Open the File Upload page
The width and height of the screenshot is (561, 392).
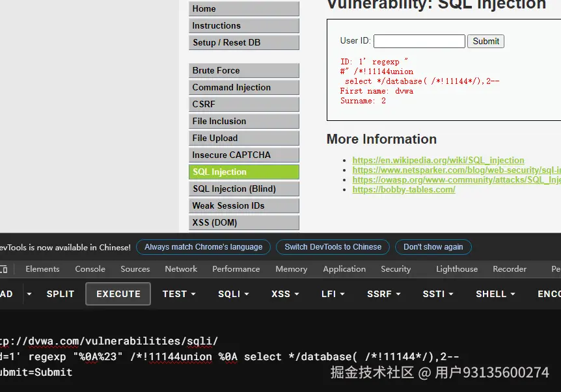click(243, 138)
